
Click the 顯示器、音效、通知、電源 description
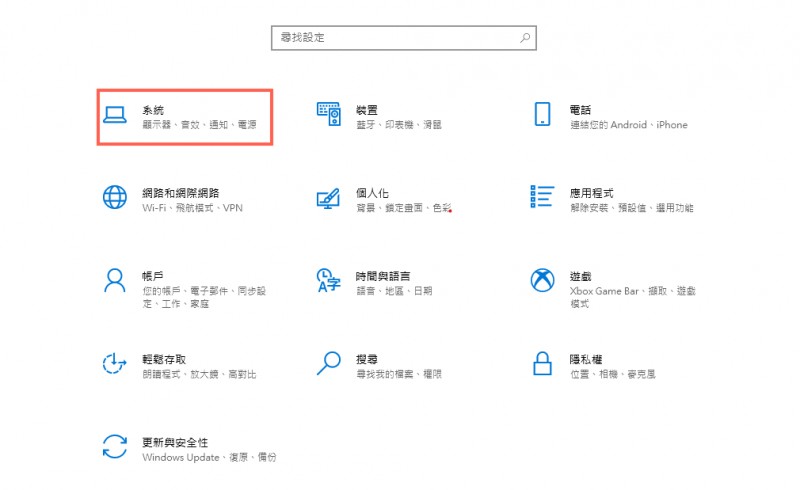(x=199, y=125)
